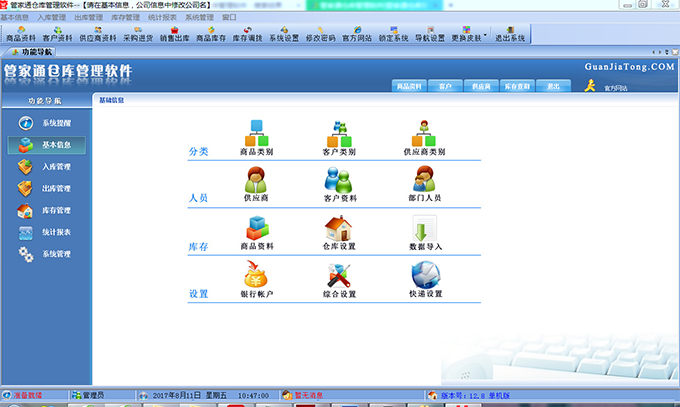This screenshot has height=407, width=680.
Task: Open 供应商 icon in 人员 row
Action: point(256,184)
